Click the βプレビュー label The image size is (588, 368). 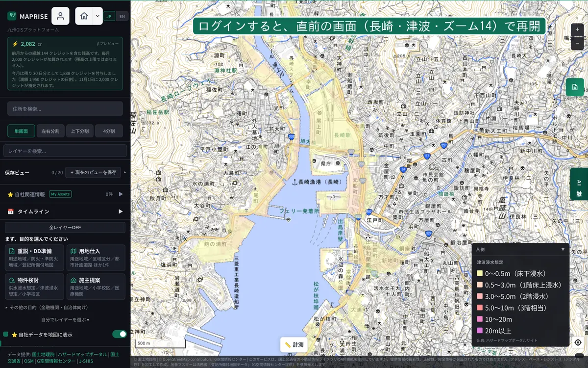click(107, 44)
